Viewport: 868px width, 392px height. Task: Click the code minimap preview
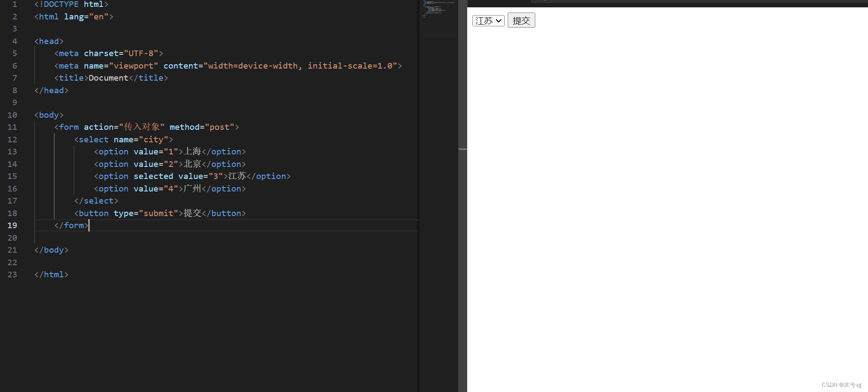tap(439, 9)
